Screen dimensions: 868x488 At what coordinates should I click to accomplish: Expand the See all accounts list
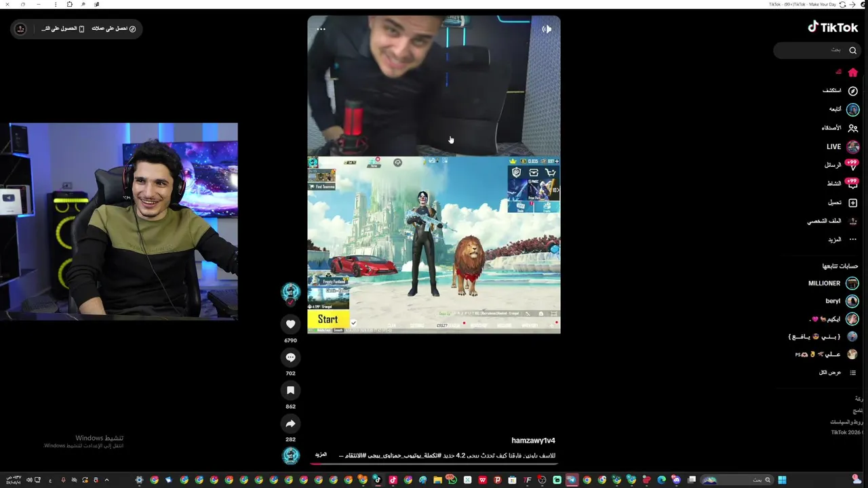[x=838, y=372]
